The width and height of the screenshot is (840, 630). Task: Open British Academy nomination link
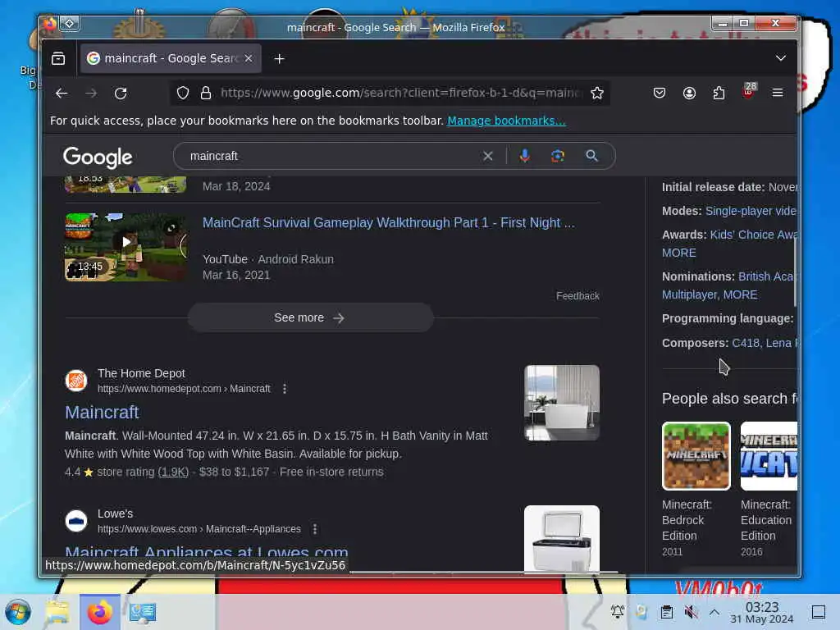click(x=767, y=276)
